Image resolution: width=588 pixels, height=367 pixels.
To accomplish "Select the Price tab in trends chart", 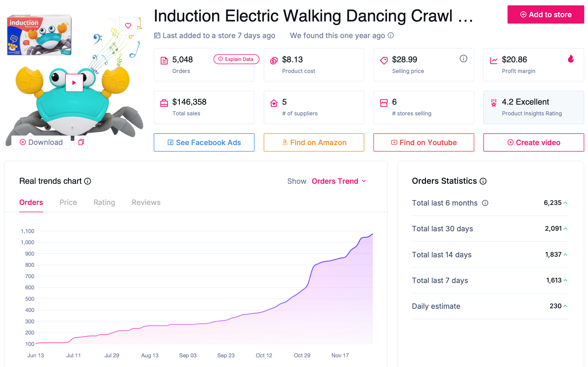I will (67, 203).
